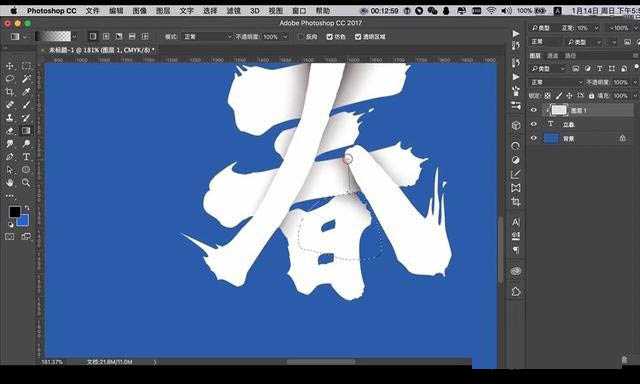Enable the 反向 (Reverse) checkbox
The image size is (640, 384).
(301, 37)
